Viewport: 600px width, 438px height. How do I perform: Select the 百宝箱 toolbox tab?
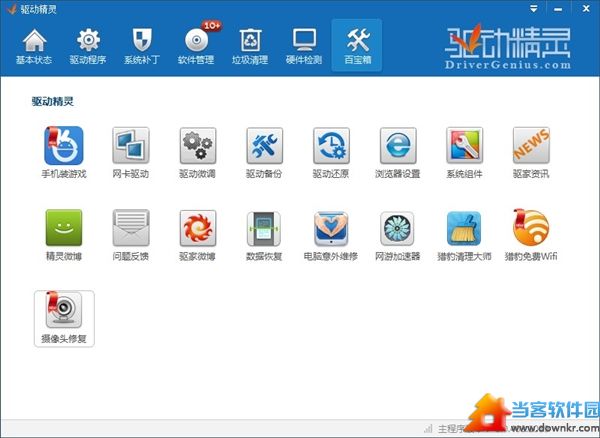tap(357, 45)
